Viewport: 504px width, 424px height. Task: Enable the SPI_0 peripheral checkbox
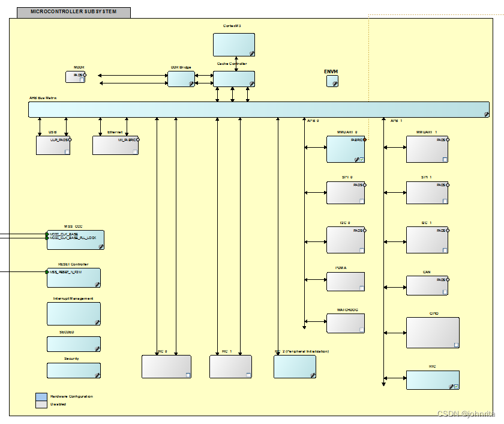tap(361, 201)
